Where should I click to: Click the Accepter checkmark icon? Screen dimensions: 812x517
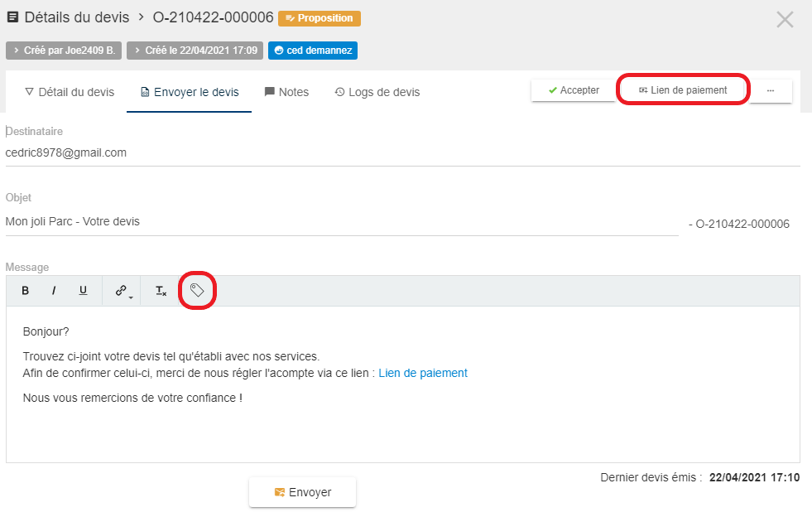pos(553,89)
